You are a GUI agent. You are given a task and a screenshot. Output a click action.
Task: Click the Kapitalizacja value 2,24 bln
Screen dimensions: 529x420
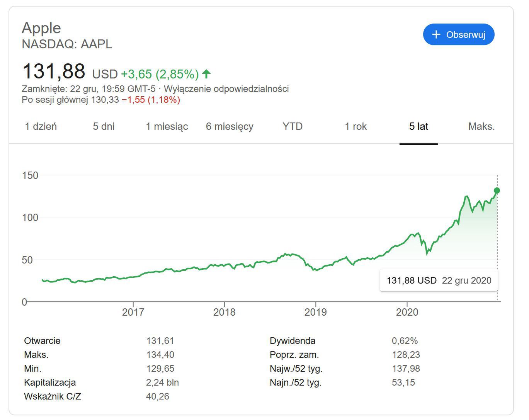coord(162,383)
